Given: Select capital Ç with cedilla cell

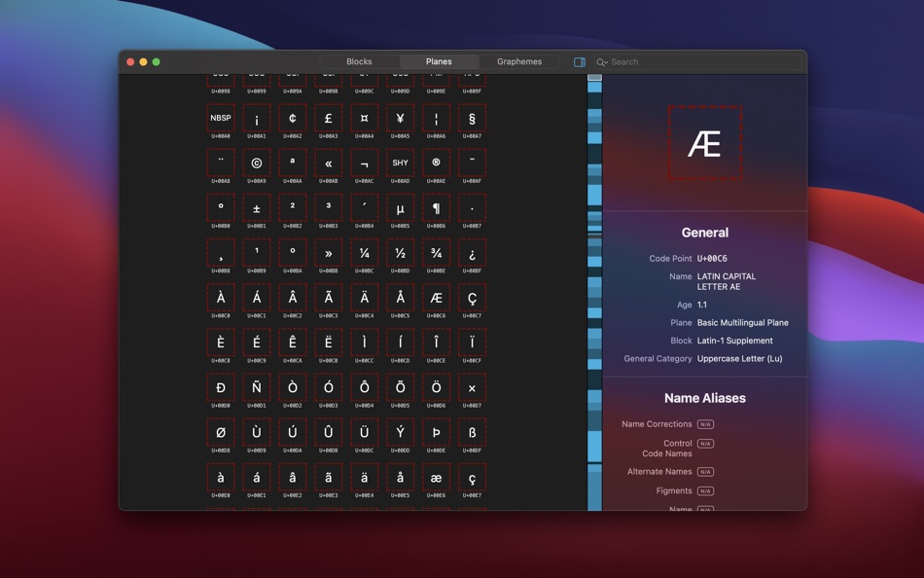Looking at the screenshot, I should coord(472,298).
